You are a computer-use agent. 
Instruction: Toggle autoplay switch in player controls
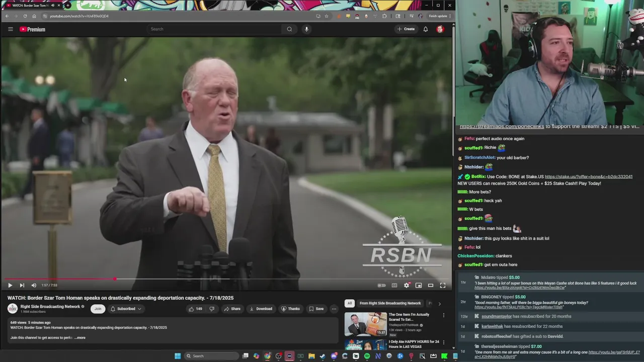click(x=382, y=285)
